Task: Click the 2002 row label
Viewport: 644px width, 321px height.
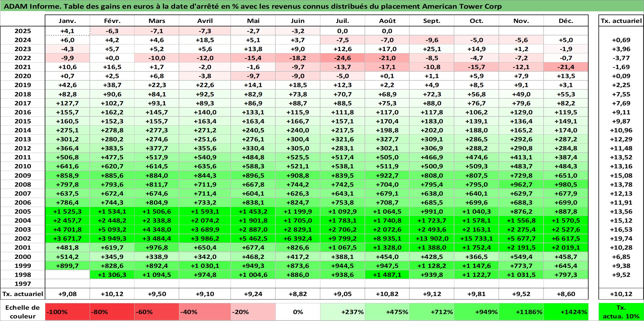Action: click(23, 239)
